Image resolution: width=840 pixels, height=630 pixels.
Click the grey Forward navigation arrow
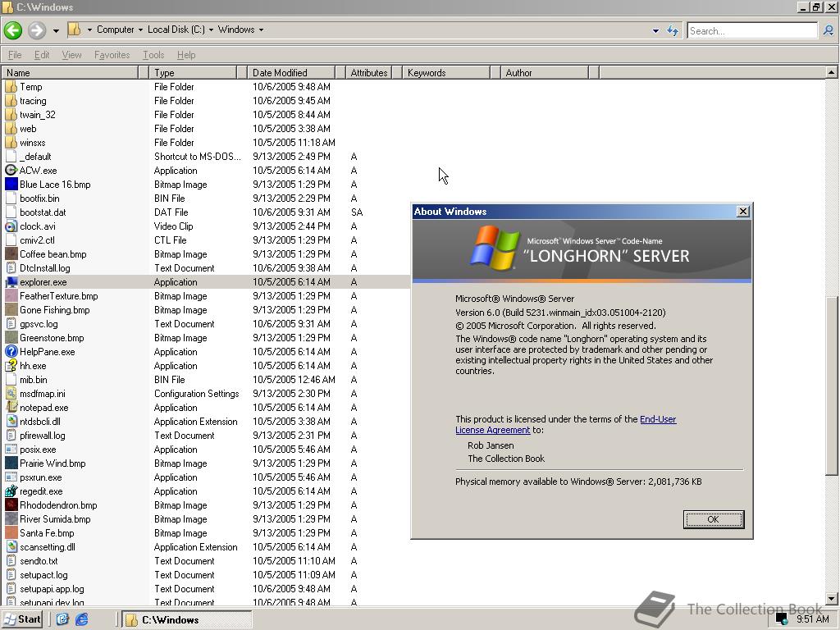point(37,30)
